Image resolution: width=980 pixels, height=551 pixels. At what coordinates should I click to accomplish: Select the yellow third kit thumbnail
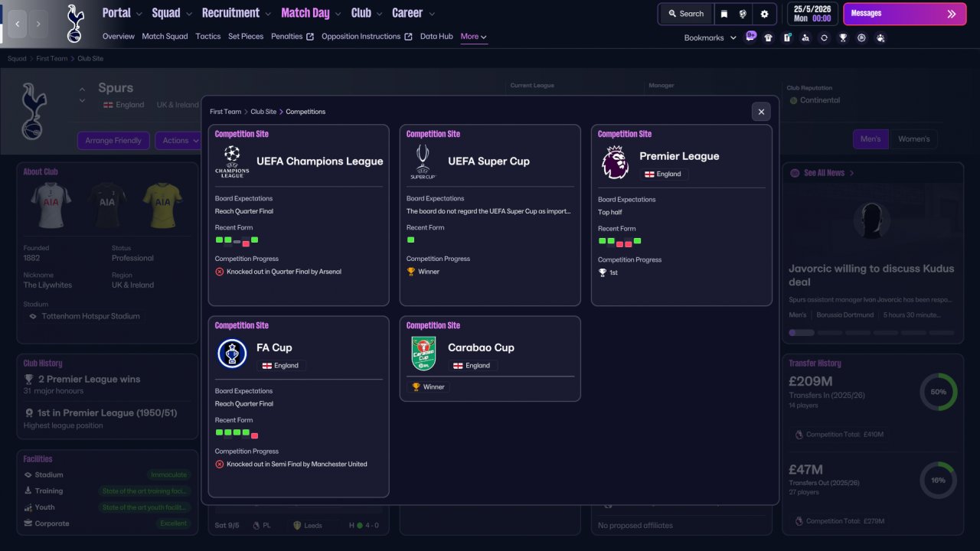(162, 204)
